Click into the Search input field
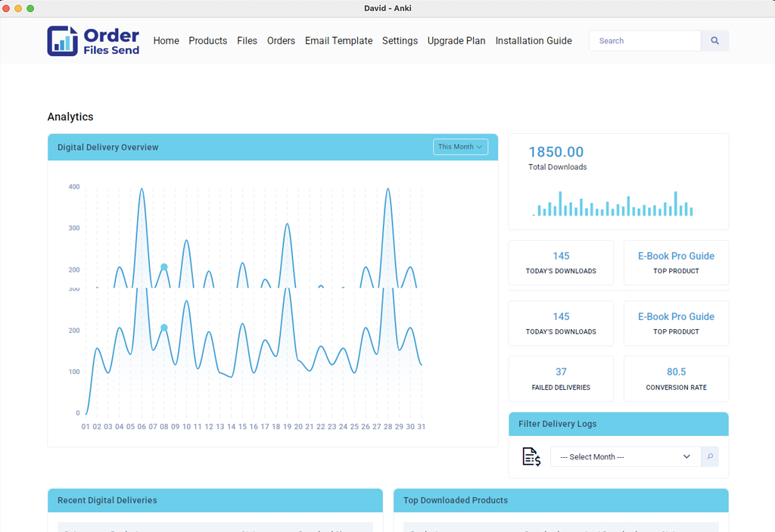Screen dimensions: 775x532 click(x=645, y=41)
